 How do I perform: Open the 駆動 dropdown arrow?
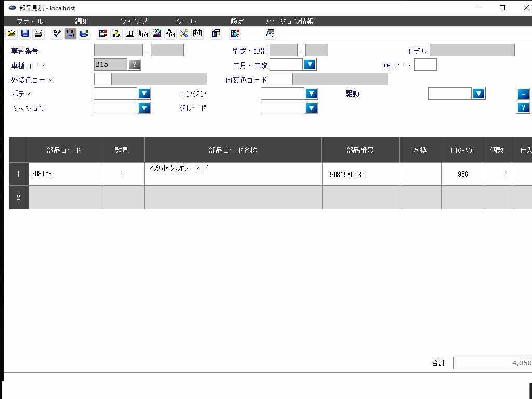(478, 94)
